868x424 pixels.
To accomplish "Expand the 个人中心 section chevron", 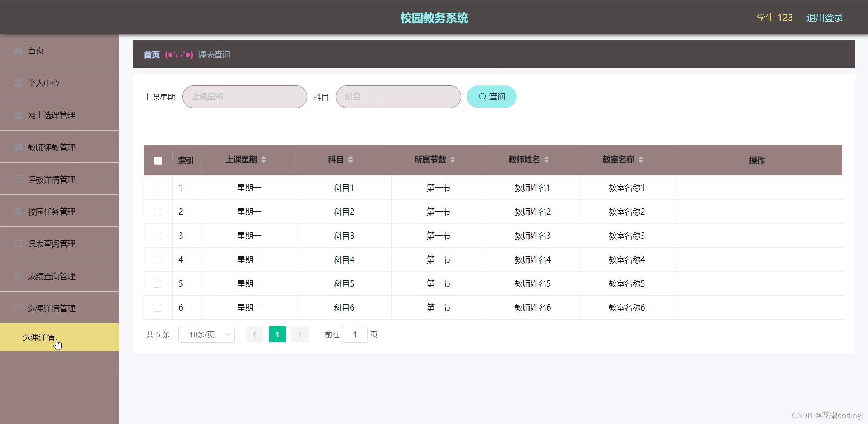I will pyautogui.click(x=104, y=82).
